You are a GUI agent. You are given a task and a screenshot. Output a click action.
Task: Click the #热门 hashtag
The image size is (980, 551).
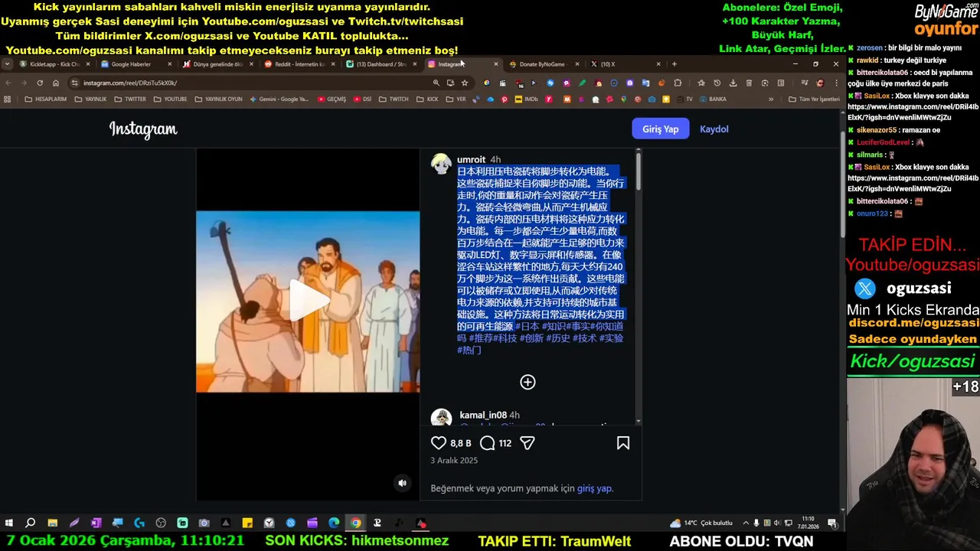coord(469,350)
